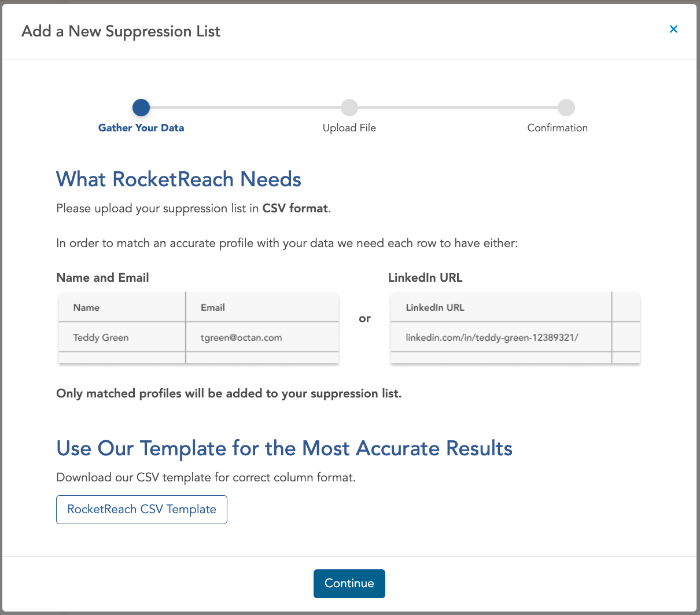Select the Confirmation step circle
The width and height of the screenshot is (700, 615).
566,108
